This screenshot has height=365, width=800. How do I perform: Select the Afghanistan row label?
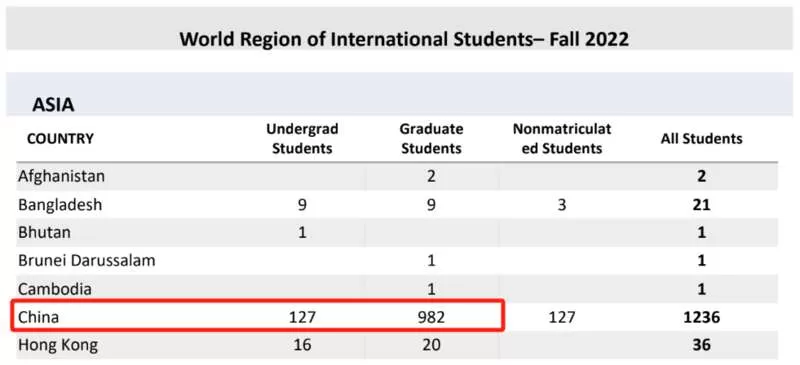[x=61, y=176]
